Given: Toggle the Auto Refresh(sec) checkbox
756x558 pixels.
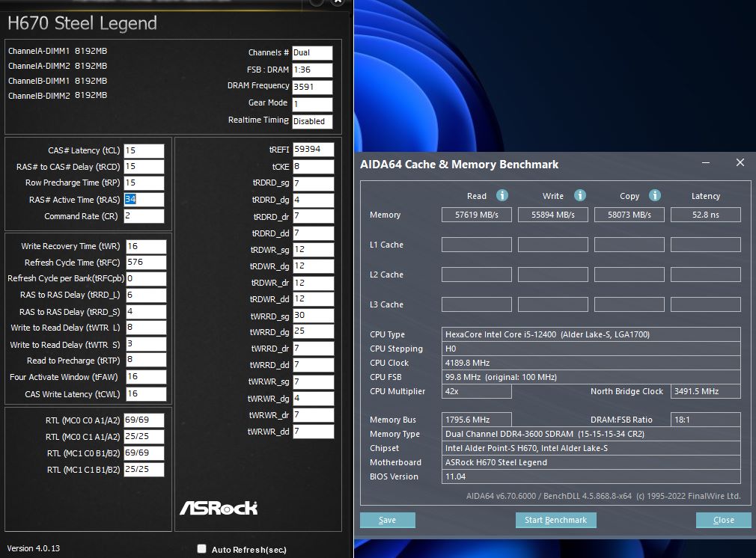Looking at the screenshot, I should coord(201,549).
